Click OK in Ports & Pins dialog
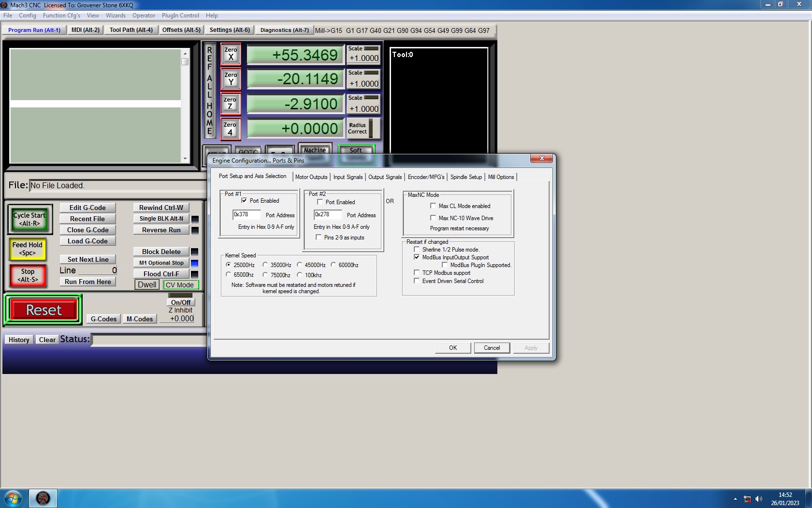Image resolution: width=812 pixels, height=508 pixels. (452, 348)
